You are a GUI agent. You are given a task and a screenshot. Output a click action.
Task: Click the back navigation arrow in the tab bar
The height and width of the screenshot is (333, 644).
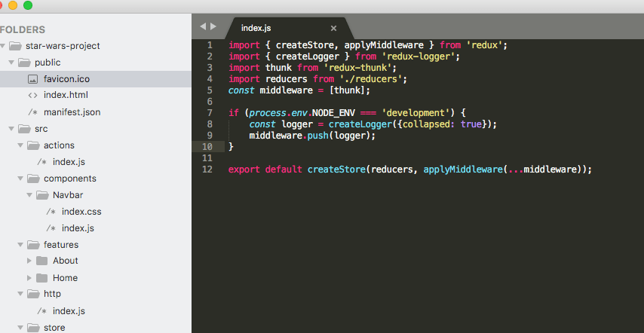pos(203,26)
